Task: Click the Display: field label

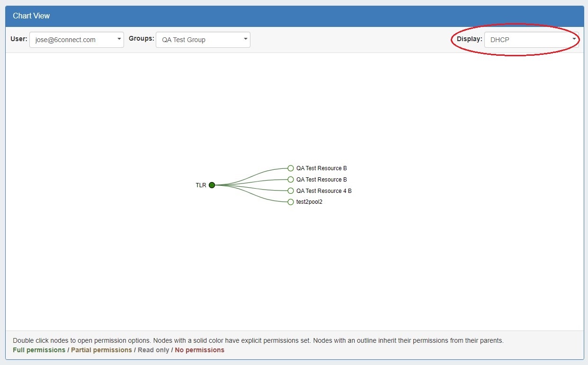Action: [469, 39]
